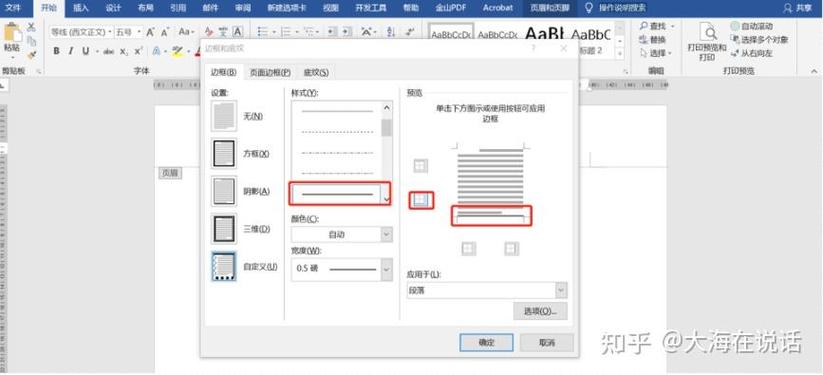Image resolution: width=823 pixels, height=375 pixels.
Task: Click the style list scrollbar up arrow
Action: (x=387, y=108)
